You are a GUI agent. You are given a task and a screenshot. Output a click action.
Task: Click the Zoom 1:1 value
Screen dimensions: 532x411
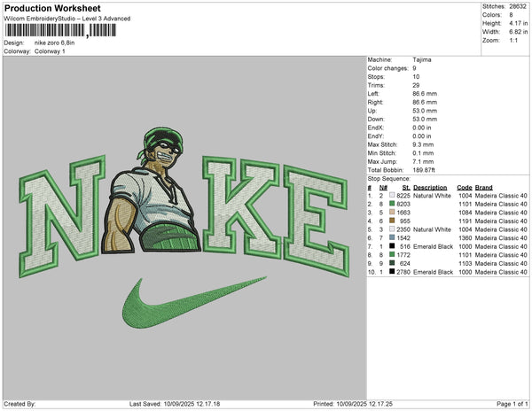point(512,42)
